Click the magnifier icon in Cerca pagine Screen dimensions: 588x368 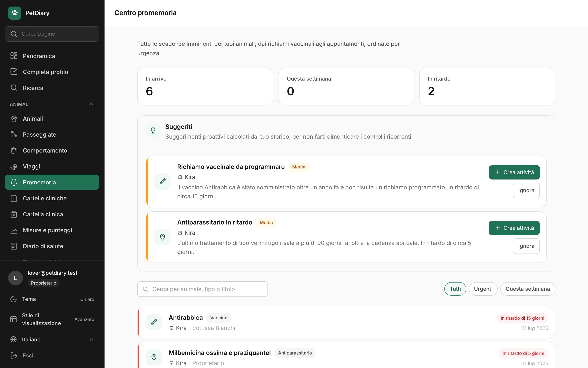[x=14, y=34]
